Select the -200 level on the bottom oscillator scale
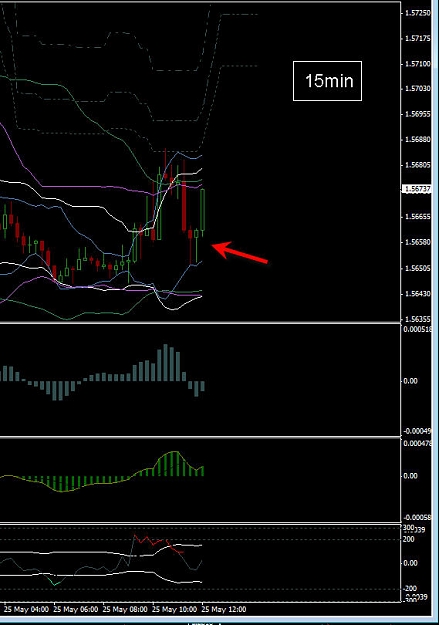This screenshot has height=625, width=439. [410, 589]
